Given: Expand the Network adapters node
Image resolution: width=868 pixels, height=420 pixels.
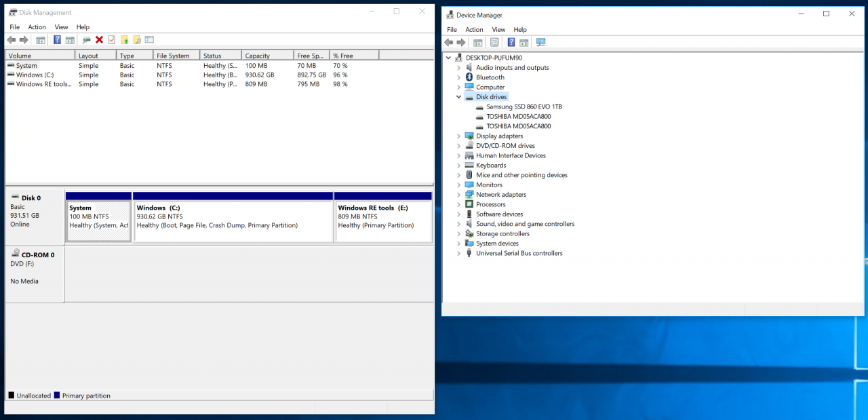Looking at the screenshot, I should point(459,195).
